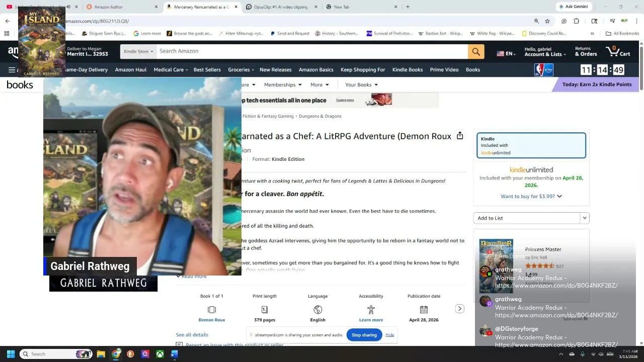
Task: Click the Book 1 of 1 series icon
Action: click(x=212, y=310)
